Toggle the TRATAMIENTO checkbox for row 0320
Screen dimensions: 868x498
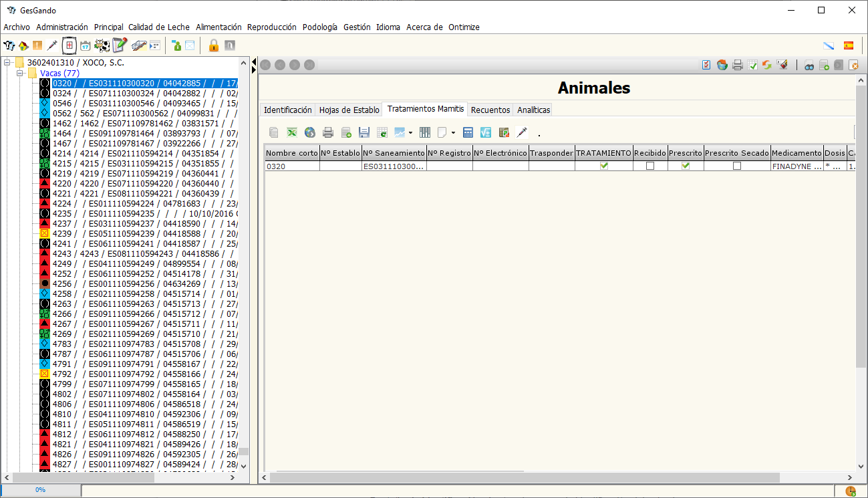(x=604, y=166)
